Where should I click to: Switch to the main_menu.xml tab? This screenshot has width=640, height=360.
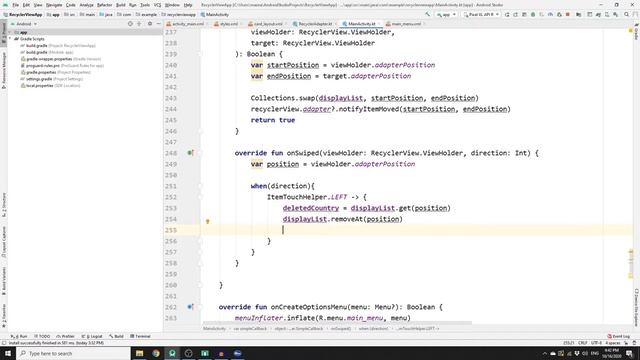coord(406,24)
